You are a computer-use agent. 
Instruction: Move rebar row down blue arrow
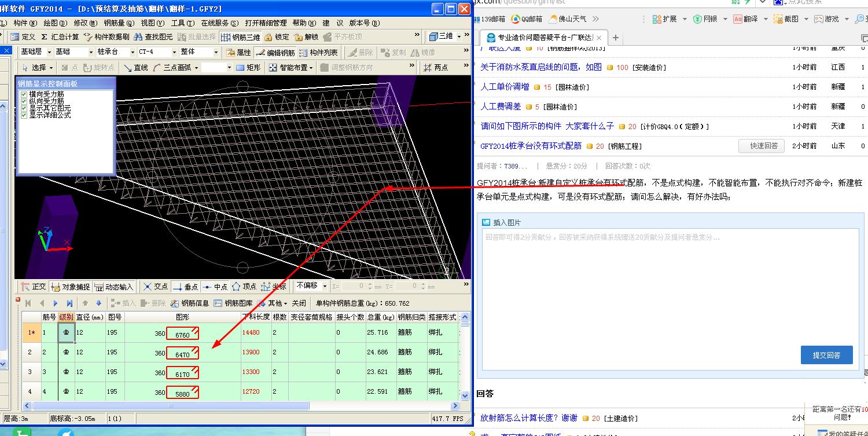99,303
